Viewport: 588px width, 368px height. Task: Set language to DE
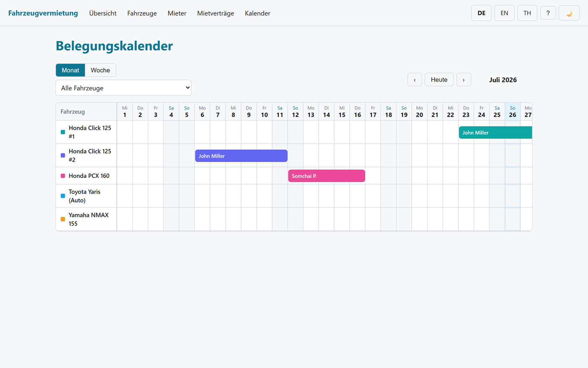(x=481, y=13)
